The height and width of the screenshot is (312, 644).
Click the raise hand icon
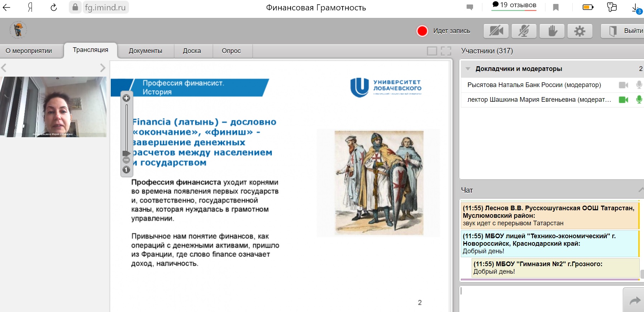click(x=552, y=31)
